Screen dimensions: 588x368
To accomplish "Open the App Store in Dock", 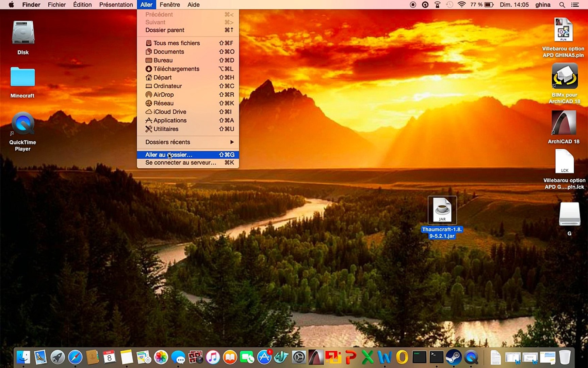I will coord(264,357).
